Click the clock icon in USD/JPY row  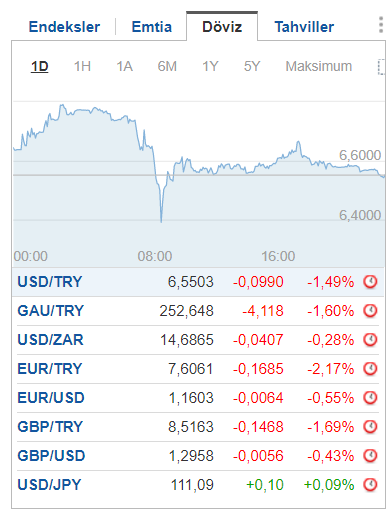(370, 485)
